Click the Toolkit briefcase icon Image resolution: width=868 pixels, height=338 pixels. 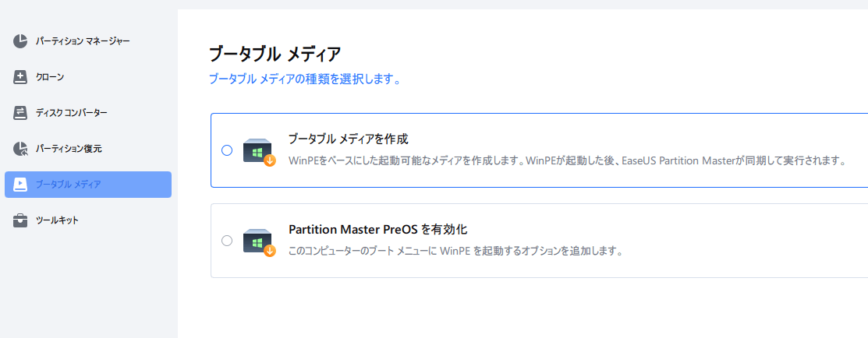point(20,220)
